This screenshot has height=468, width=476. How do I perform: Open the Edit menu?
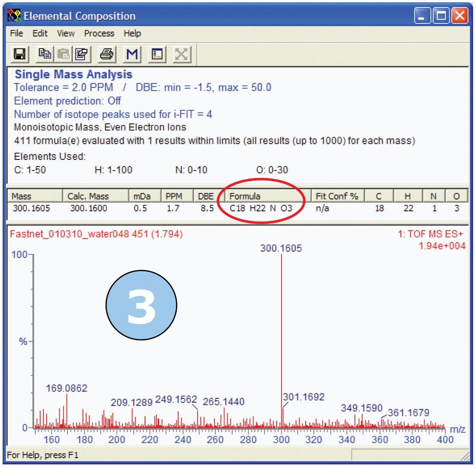(x=40, y=33)
